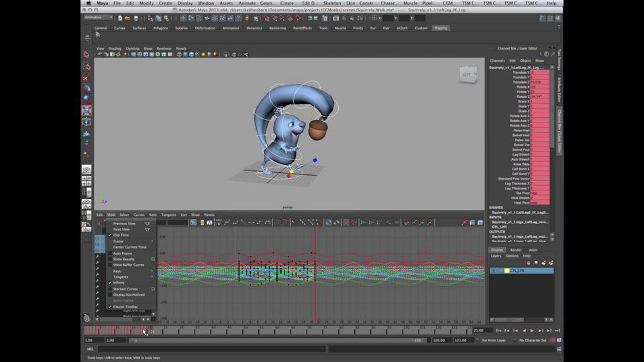Open the script editor icon
Image resolution: width=644 pixels, height=362 pixels.
559,349
